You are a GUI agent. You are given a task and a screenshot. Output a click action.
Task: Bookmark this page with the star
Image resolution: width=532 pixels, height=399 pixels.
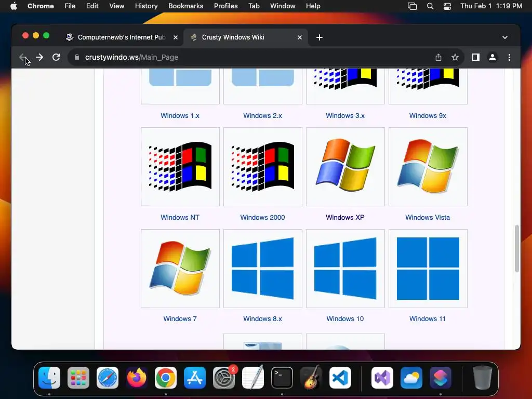point(455,57)
